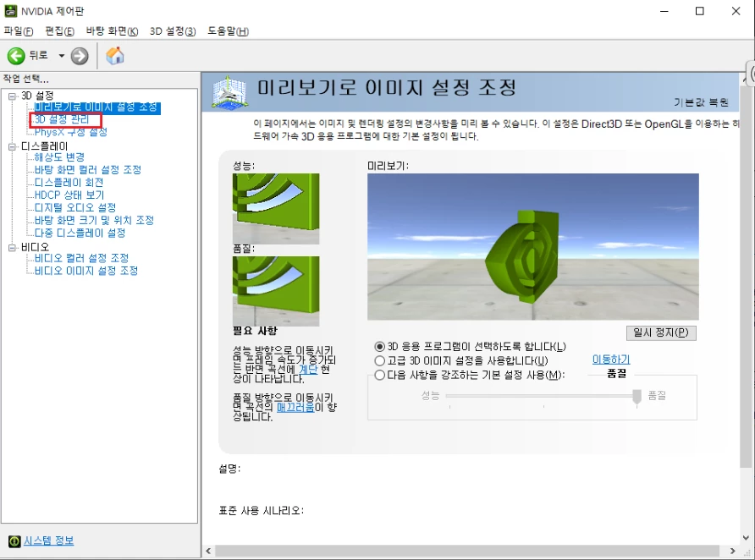Open 바탕 화면 컬러 설정 조정 item
The height and width of the screenshot is (560, 755).
point(88,170)
